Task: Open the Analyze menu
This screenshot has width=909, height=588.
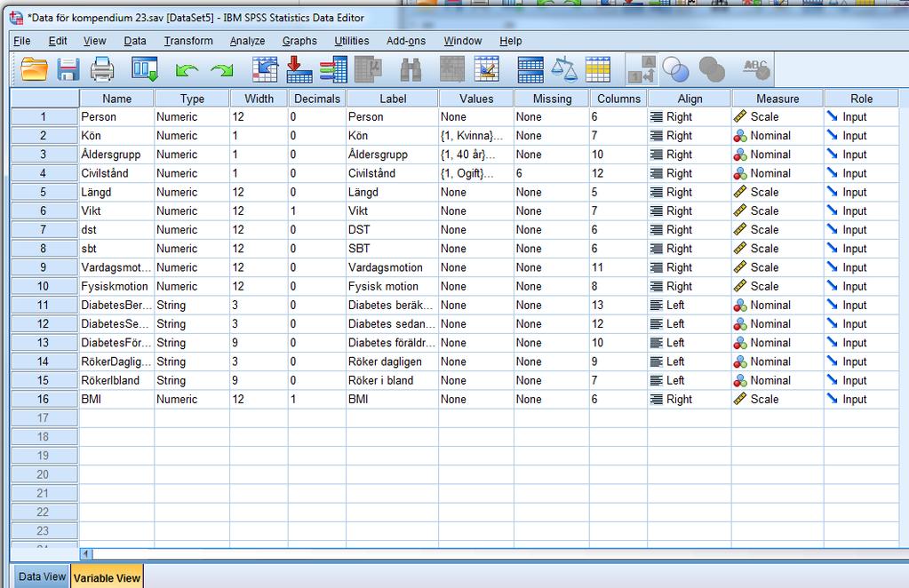Action: pyautogui.click(x=248, y=41)
